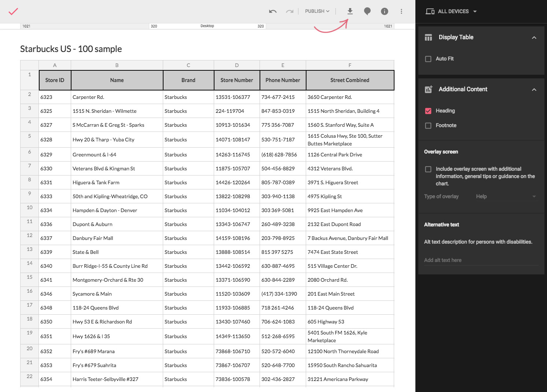Uncheck the Heading checkbox

click(x=428, y=111)
